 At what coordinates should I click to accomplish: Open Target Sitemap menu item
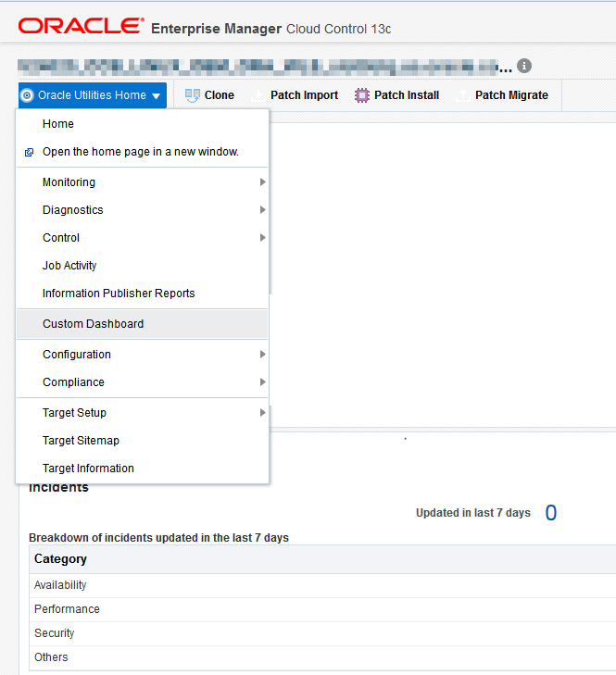[x=142, y=441]
